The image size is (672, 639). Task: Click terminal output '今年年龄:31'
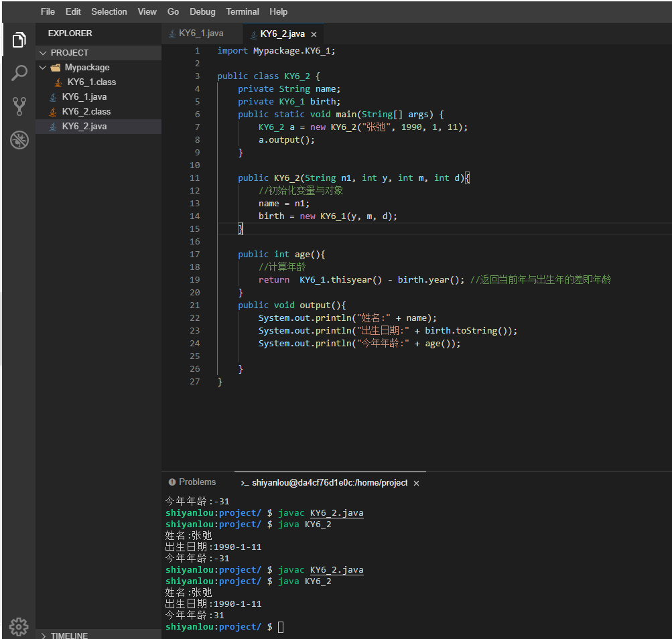pyautogui.click(x=194, y=616)
